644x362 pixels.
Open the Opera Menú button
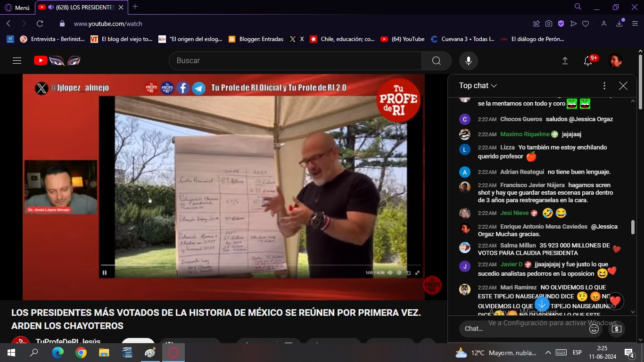[17, 7]
